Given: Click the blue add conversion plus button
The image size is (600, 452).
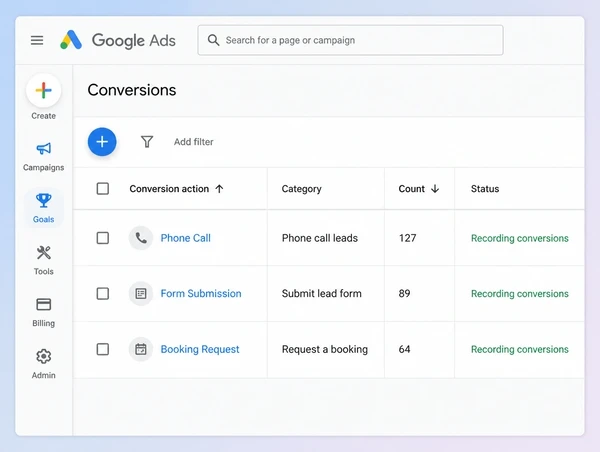Looking at the screenshot, I should [102, 142].
